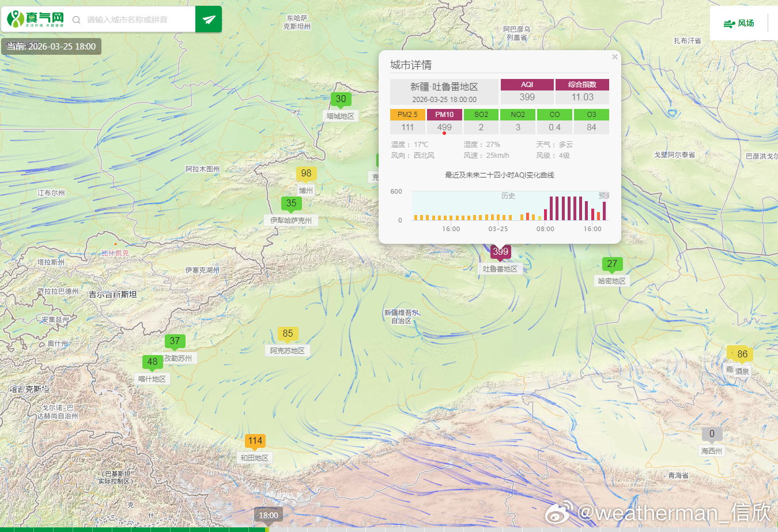This screenshot has width=778, height=532.
Task: Open the green 30 marker above 塔城地区
Action: click(x=341, y=100)
